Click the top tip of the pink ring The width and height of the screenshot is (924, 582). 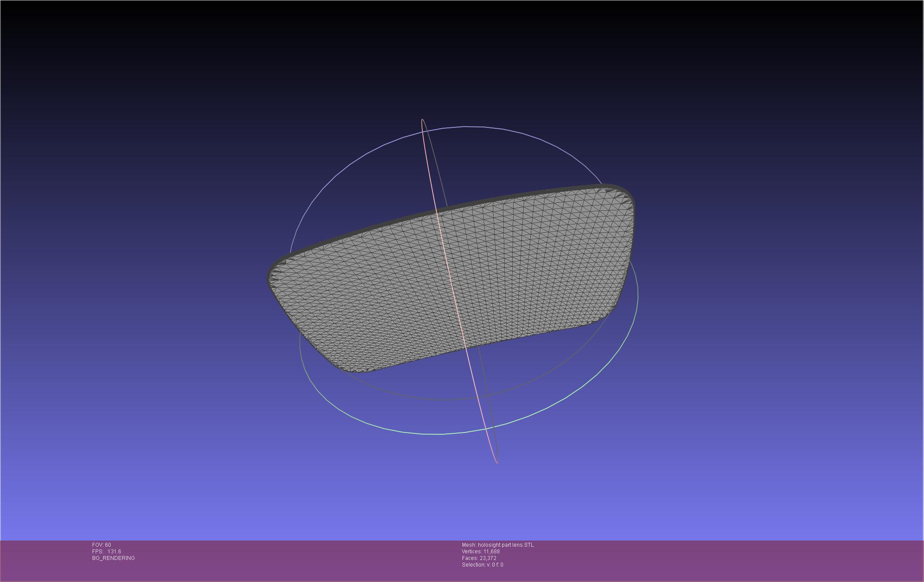pos(422,119)
